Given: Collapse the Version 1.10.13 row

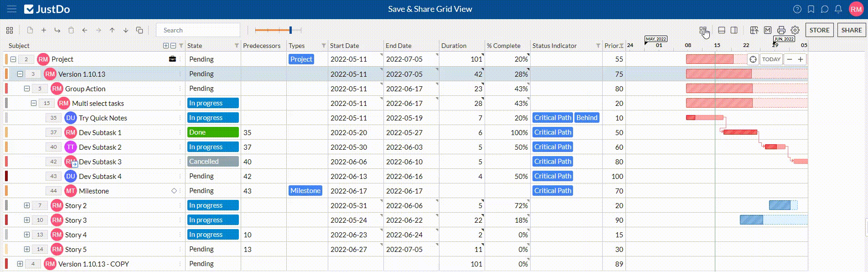Looking at the screenshot, I should (x=20, y=74).
